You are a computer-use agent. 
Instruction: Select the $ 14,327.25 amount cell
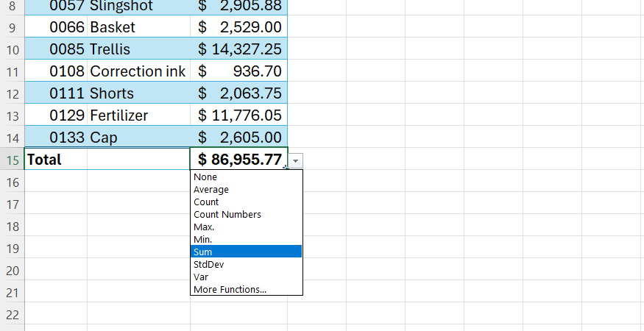[x=238, y=49]
